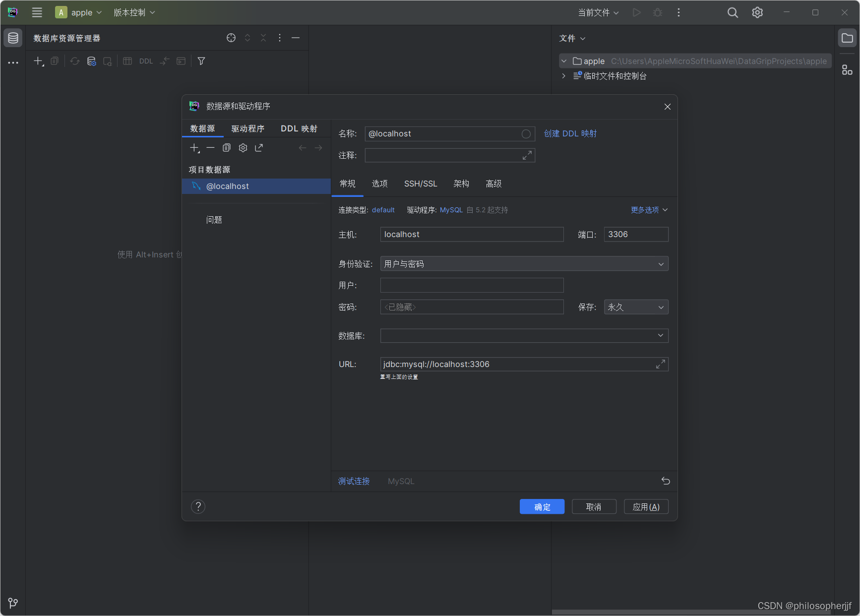Screen dimensions: 860x616
Task: Expand the URL field with expand icon
Action: [x=661, y=364]
